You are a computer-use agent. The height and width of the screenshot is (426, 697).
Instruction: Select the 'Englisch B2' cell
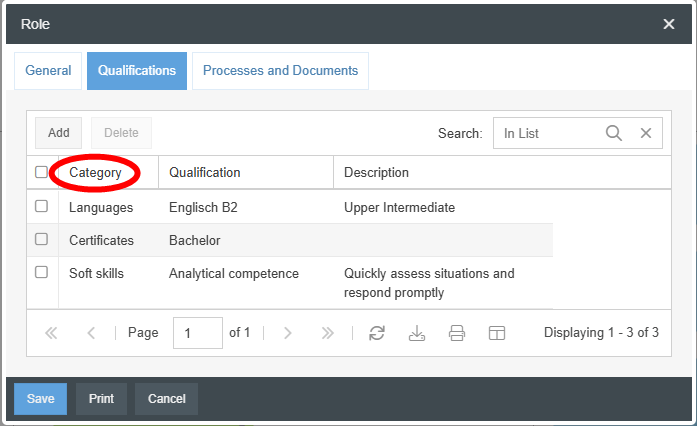coord(203,208)
